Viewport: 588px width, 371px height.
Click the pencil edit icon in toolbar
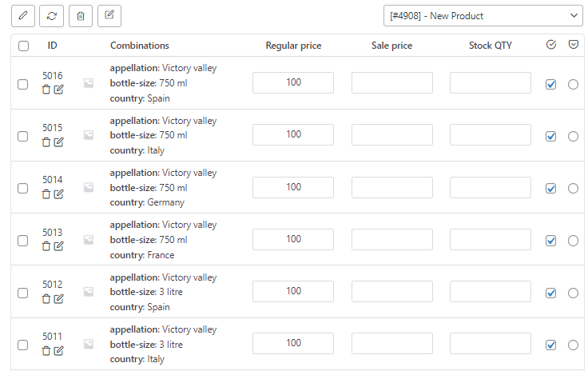coord(23,16)
